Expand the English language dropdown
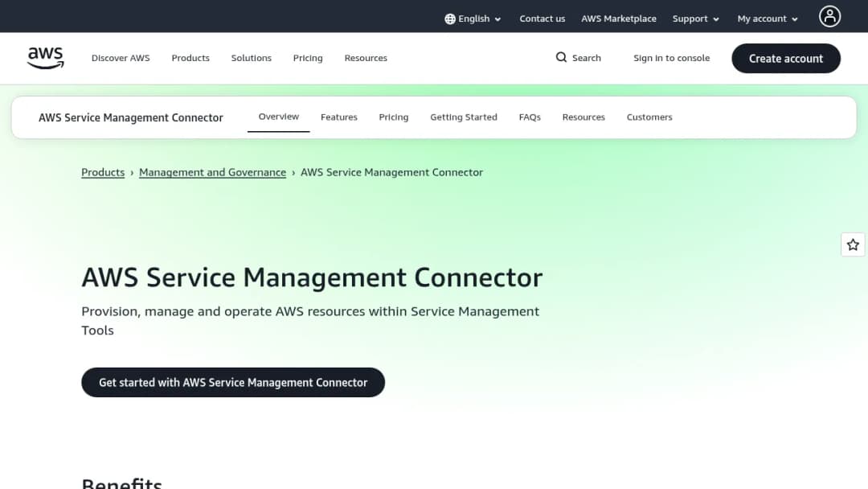 pos(473,18)
